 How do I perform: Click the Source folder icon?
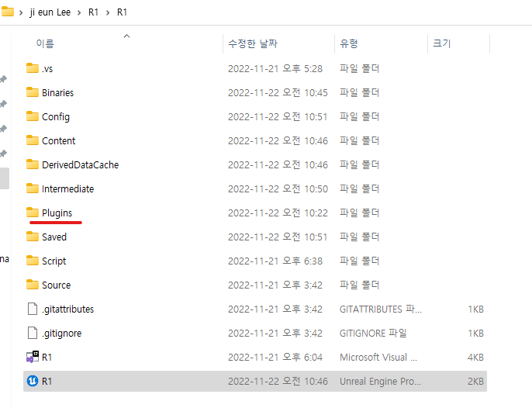[x=33, y=285]
